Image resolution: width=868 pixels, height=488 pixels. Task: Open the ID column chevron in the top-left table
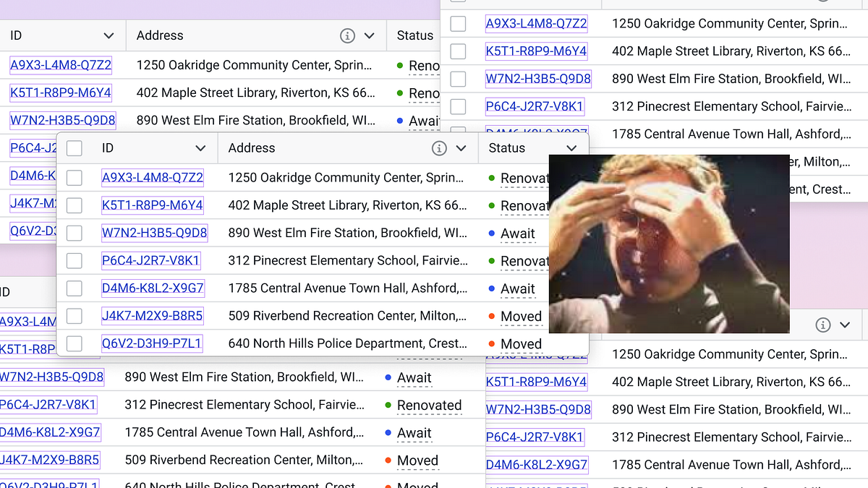click(x=109, y=35)
